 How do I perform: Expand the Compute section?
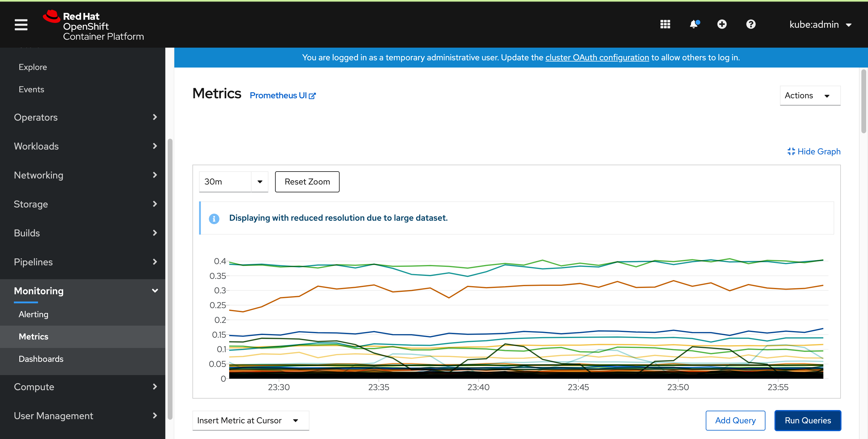(x=83, y=387)
